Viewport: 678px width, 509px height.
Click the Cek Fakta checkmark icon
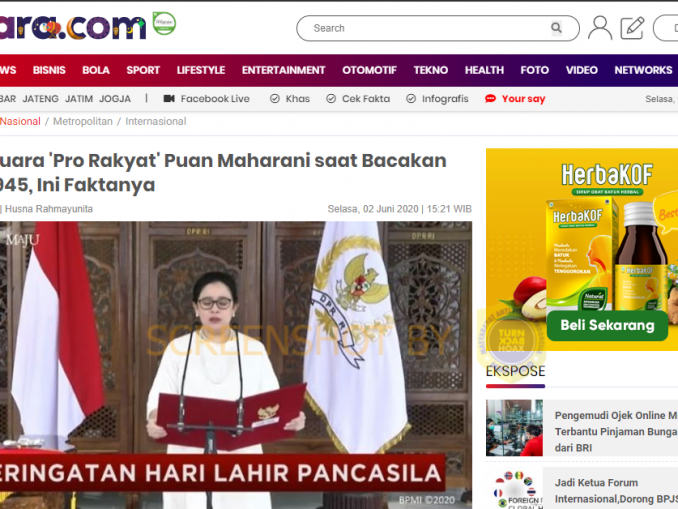tap(331, 99)
